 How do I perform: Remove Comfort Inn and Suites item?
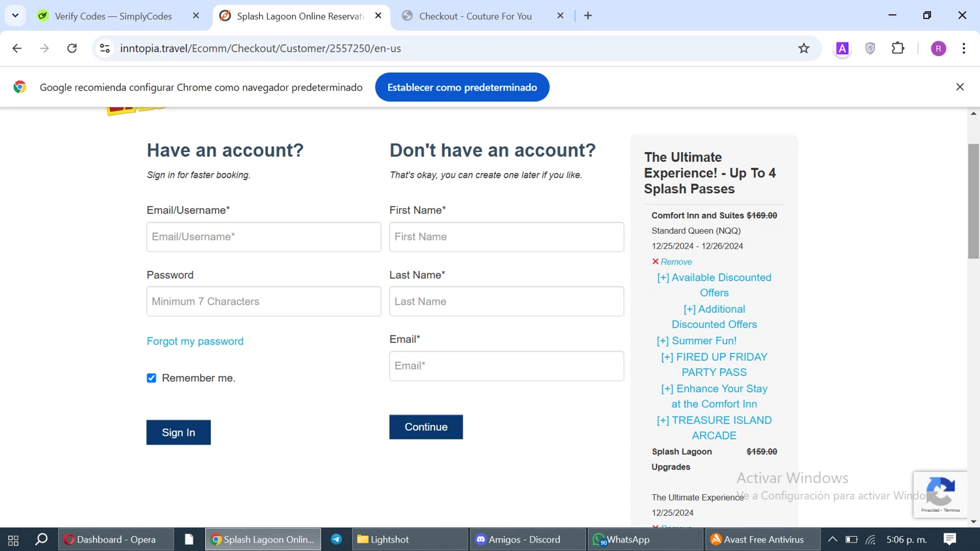coord(672,262)
